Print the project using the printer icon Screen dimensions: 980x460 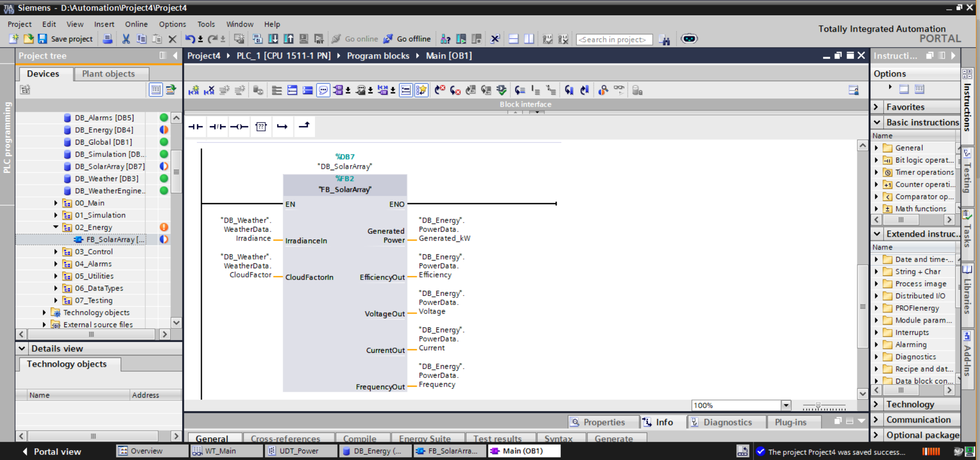click(107, 39)
